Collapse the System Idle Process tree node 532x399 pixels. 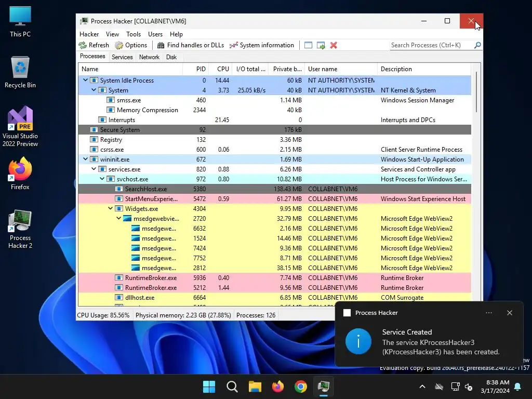(x=86, y=80)
